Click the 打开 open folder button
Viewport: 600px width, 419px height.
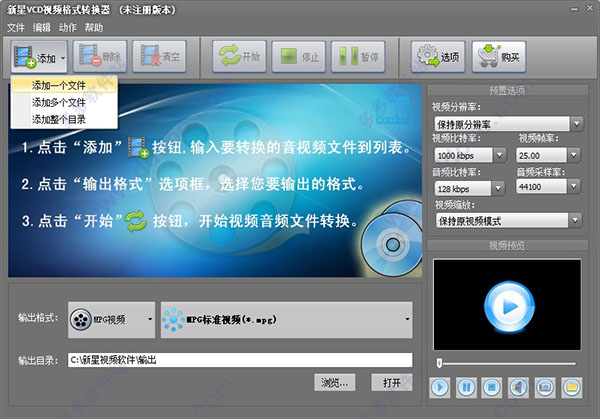tap(392, 382)
